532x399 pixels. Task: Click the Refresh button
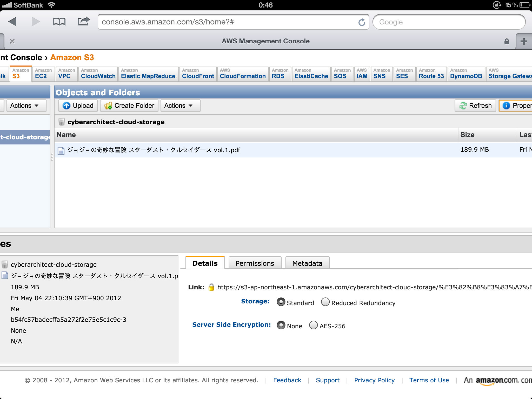click(475, 105)
